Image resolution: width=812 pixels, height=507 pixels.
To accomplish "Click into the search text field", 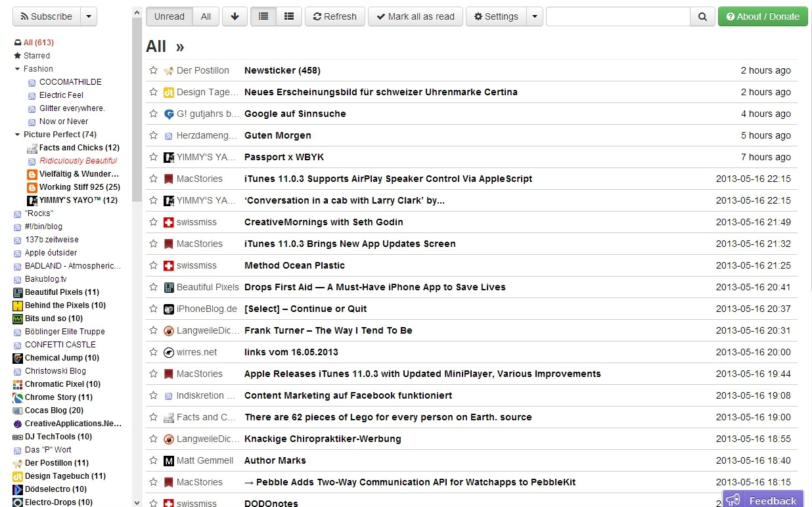I will point(618,16).
